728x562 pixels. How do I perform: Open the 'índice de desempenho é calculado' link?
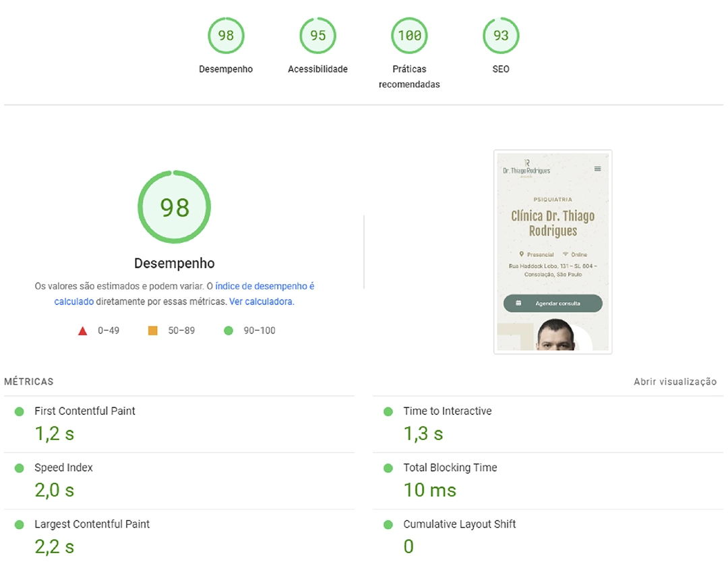pyautogui.click(x=264, y=286)
